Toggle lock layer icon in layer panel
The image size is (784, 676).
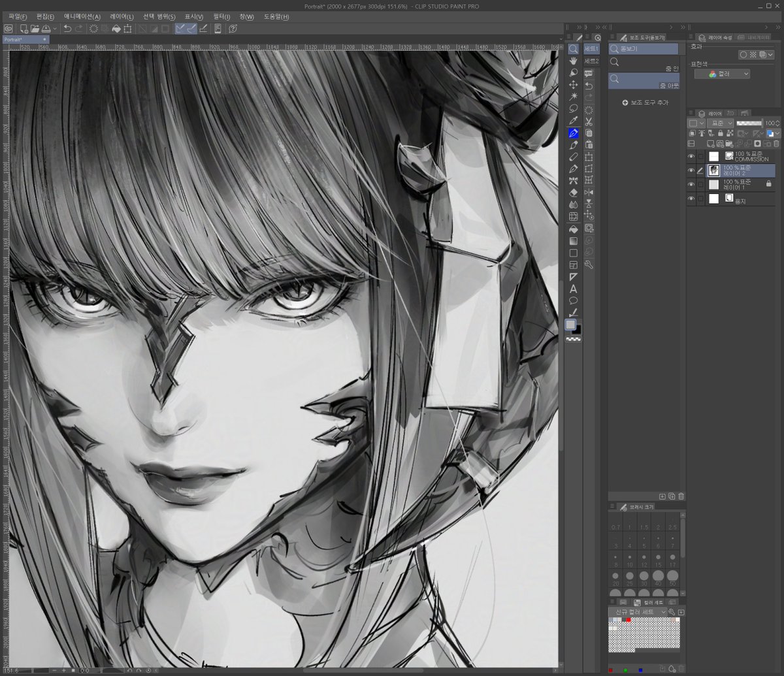click(720, 133)
